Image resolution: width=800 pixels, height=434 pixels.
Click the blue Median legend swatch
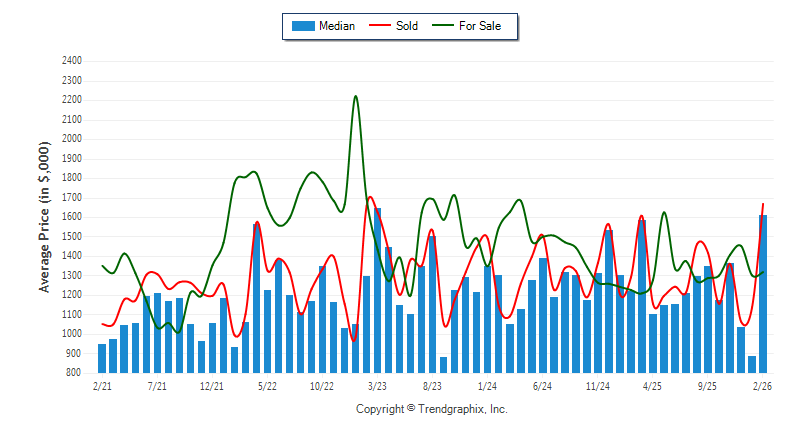(x=303, y=26)
